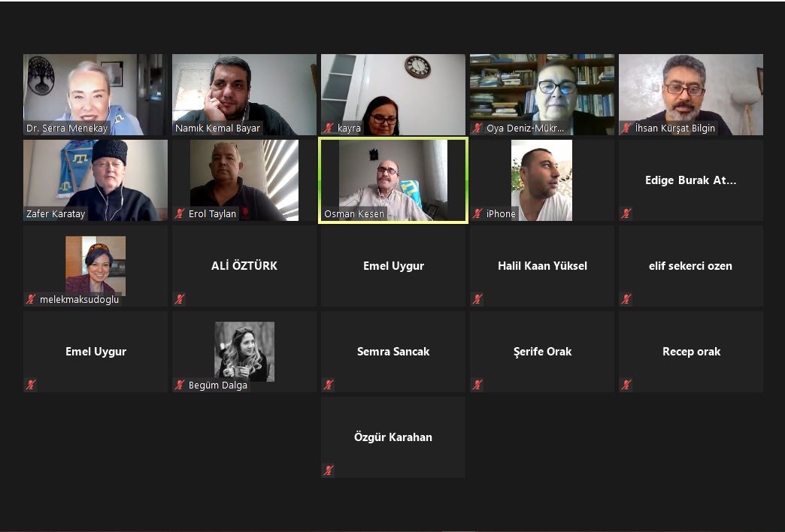
Task: Click muted mic icon next to İhsan Kürşat Bilgin
Action: pos(626,128)
